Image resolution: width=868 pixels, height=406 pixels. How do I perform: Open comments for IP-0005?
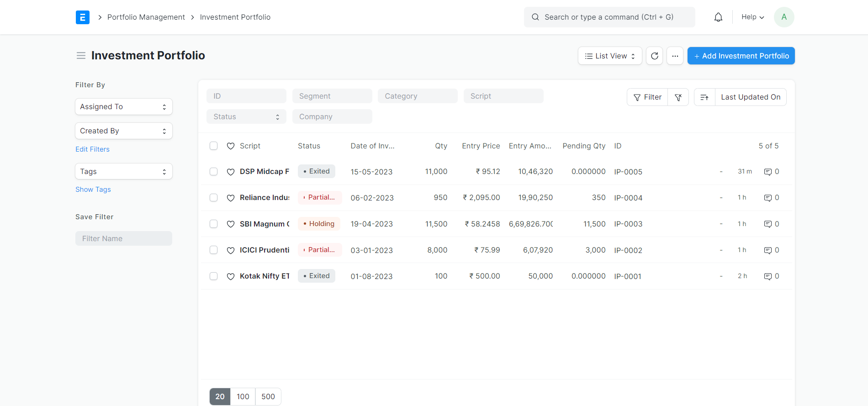coord(772,172)
